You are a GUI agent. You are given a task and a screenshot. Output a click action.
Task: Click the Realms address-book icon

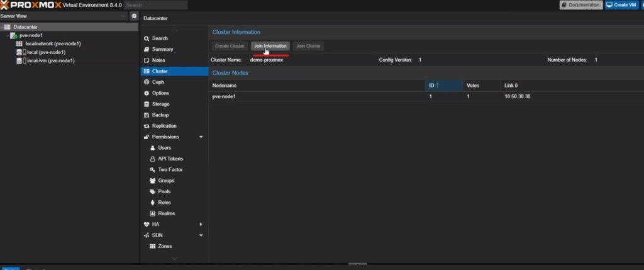tap(152, 214)
